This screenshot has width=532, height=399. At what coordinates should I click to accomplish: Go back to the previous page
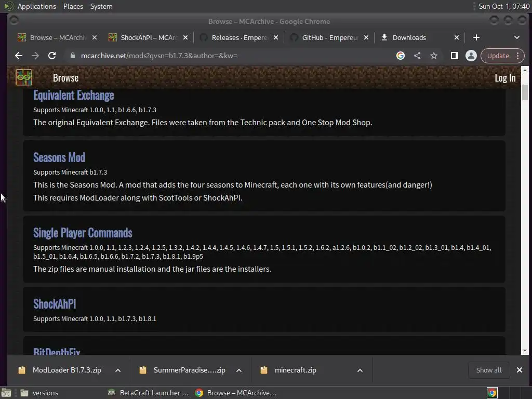[19, 56]
